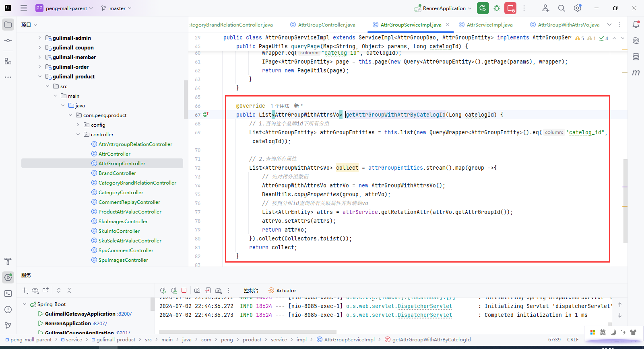Click the warnings count inspection widget
Image resolution: width=644 pixels, height=349 pixels.
580,38
